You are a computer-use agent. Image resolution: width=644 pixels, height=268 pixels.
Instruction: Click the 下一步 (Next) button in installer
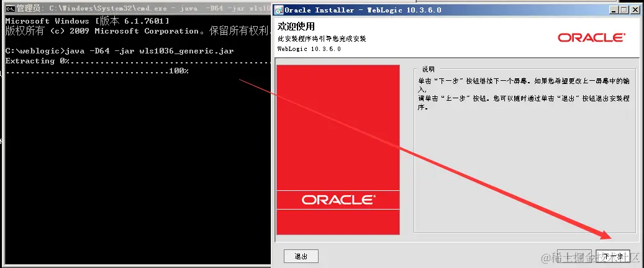tap(613, 256)
